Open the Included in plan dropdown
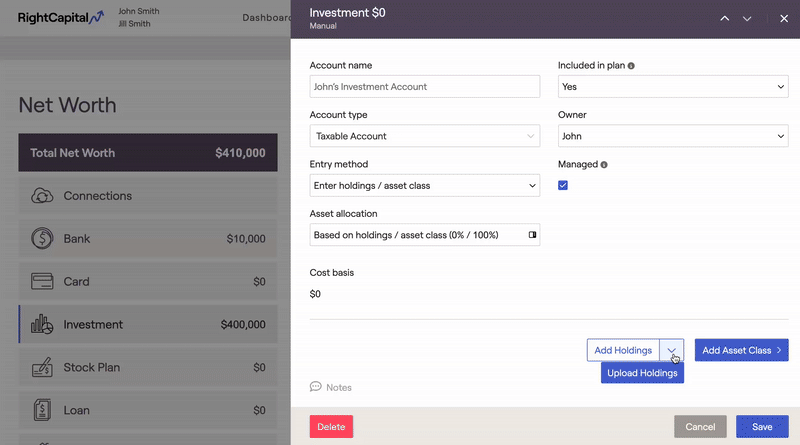The width and height of the screenshot is (800, 445). click(x=673, y=87)
